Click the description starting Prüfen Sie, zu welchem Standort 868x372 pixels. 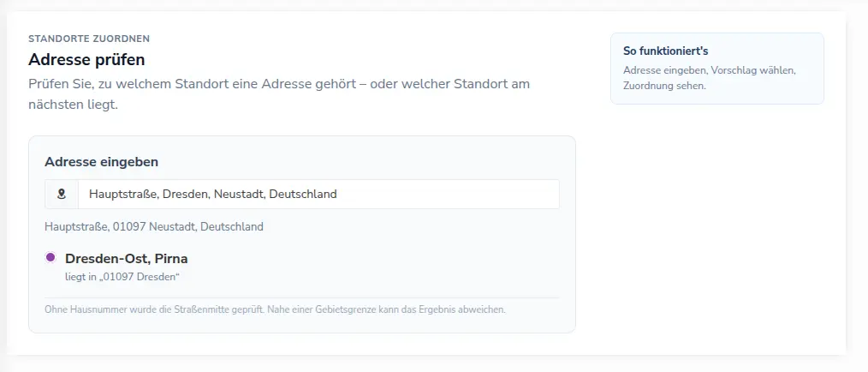[x=279, y=94]
